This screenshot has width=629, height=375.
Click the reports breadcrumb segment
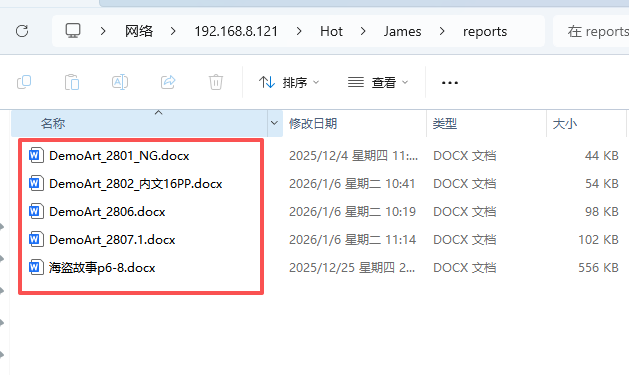[485, 31]
